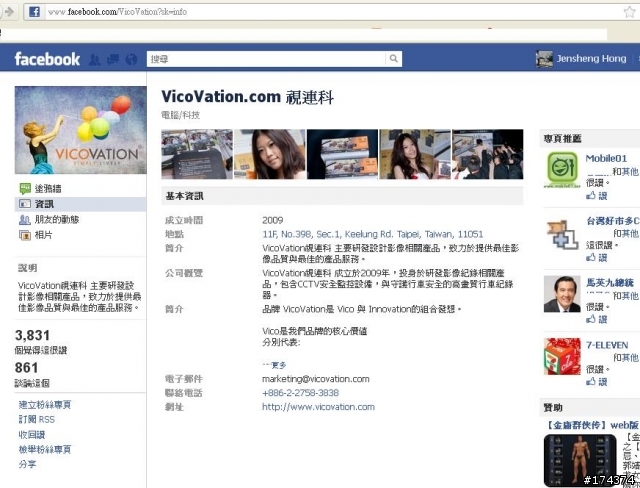Click inside the Facebook search field
Image resolution: width=640 pixels, height=488 pixels.
266,59
